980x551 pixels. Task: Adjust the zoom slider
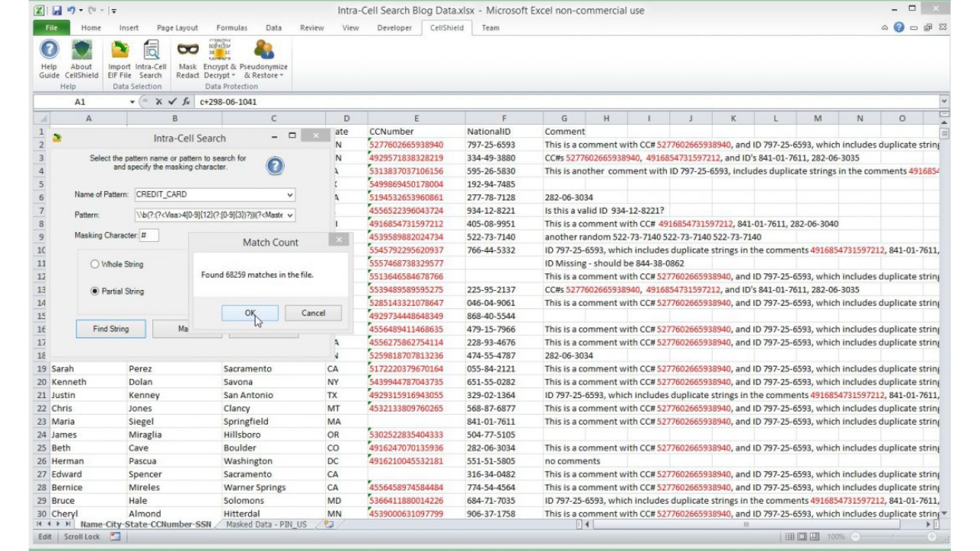tap(894, 537)
